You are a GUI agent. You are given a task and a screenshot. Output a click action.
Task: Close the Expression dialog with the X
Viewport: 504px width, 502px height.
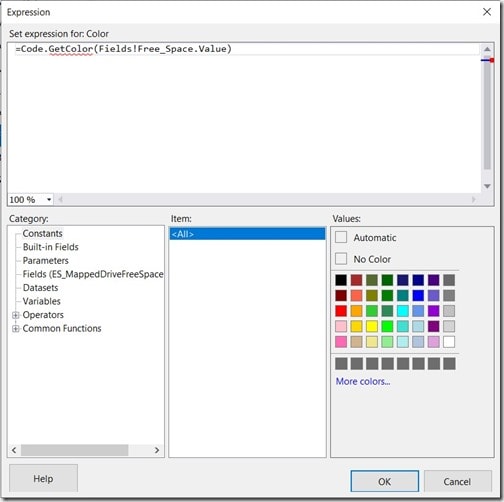[x=487, y=12]
